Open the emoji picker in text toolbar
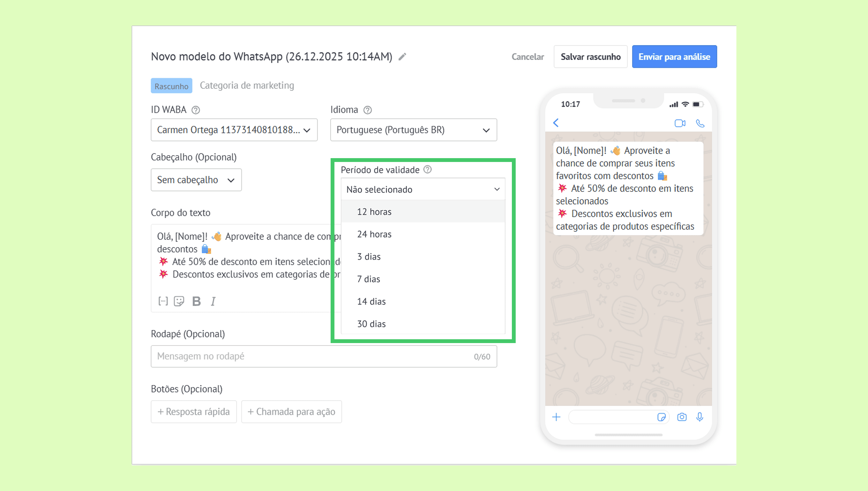The height and width of the screenshot is (491, 868). 179,301
